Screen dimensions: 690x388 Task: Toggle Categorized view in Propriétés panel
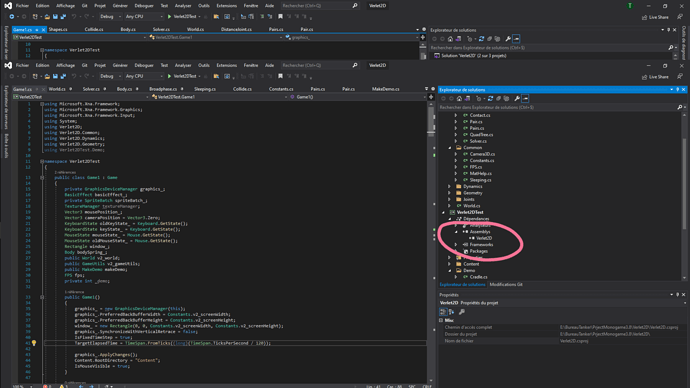tap(443, 312)
